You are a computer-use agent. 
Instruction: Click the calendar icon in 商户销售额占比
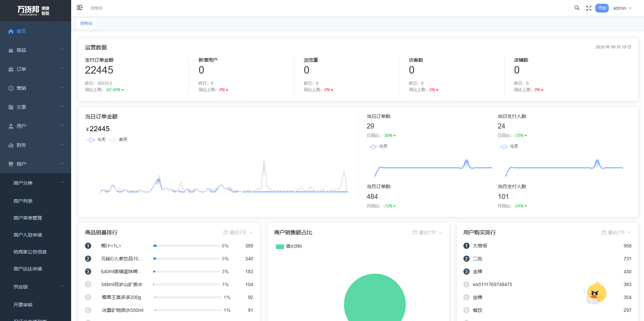coord(415,233)
